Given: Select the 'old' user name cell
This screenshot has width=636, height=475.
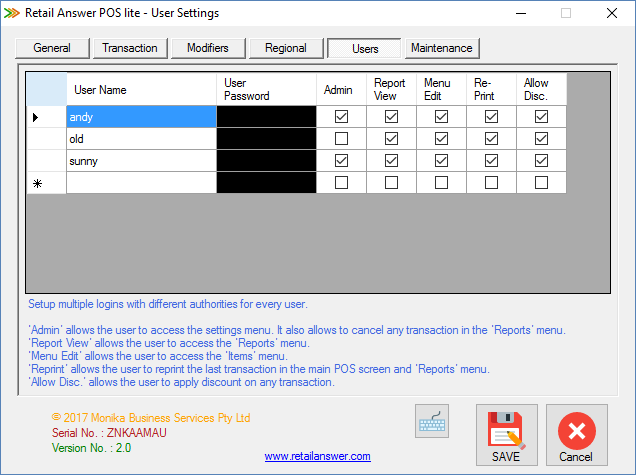Looking at the screenshot, I should tap(142, 139).
